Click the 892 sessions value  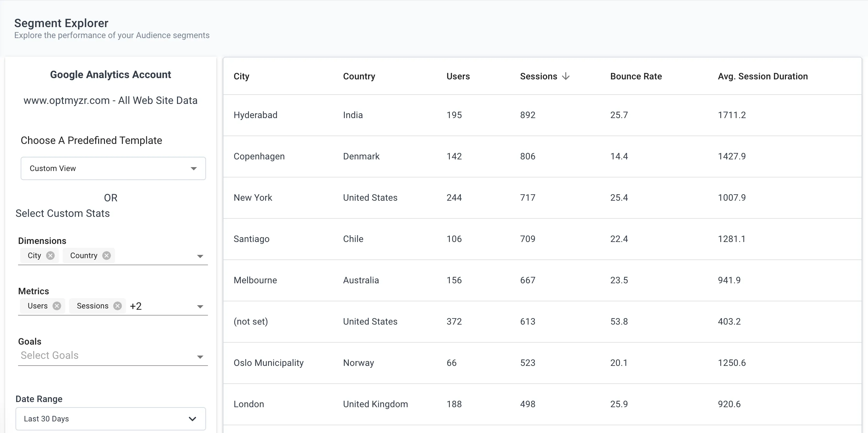[528, 115]
